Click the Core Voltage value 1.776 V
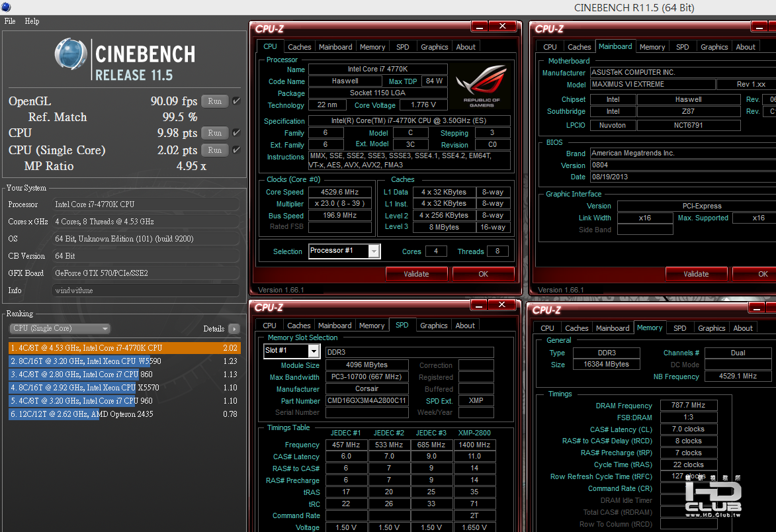Screen dimensions: 776x532 [x=423, y=105]
